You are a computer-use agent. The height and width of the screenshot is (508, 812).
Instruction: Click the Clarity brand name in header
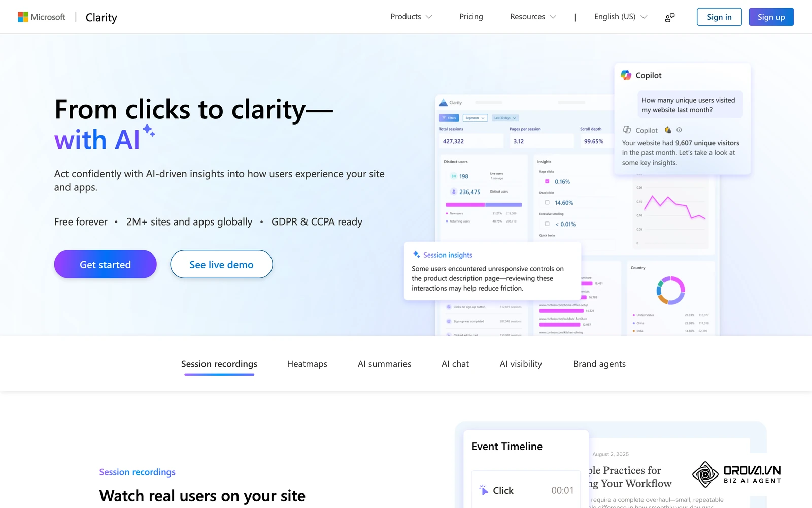coord(101,17)
